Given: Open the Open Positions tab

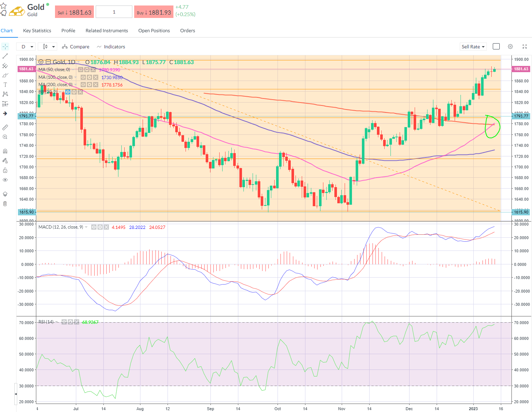Looking at the screenshot, I should (154, 31).
